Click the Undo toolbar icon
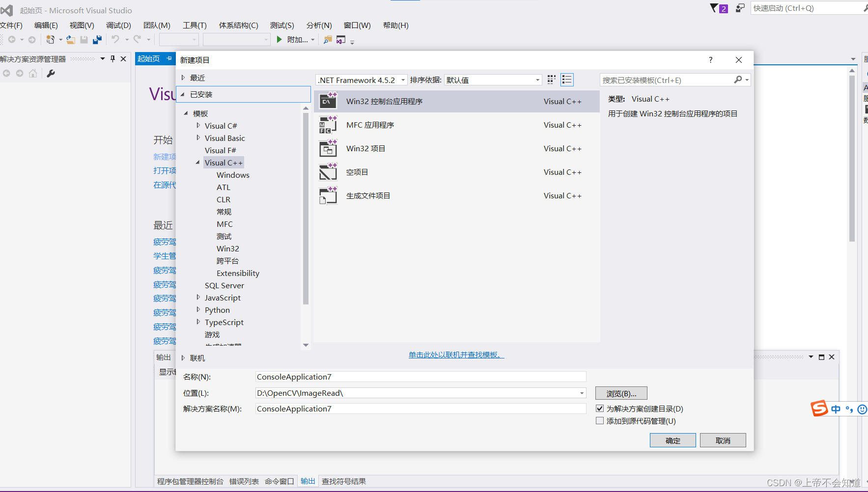 pyautogui.click(x=115, y=39)
